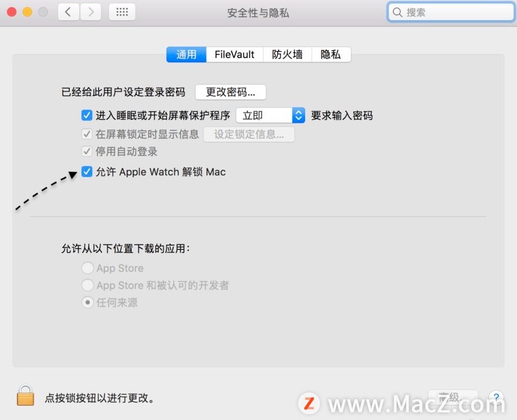Screen dimensions: 517x420
Task: Click the forward navigation arrow
Action: pos(90,12)
